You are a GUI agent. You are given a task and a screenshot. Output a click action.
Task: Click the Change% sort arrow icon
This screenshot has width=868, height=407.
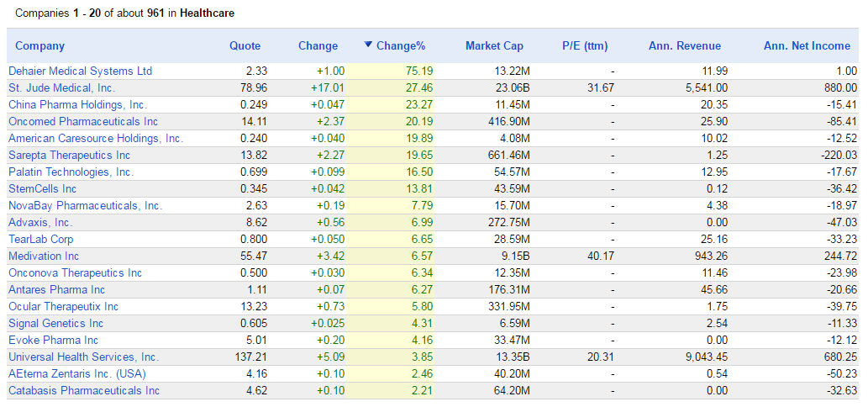(368, 45)
